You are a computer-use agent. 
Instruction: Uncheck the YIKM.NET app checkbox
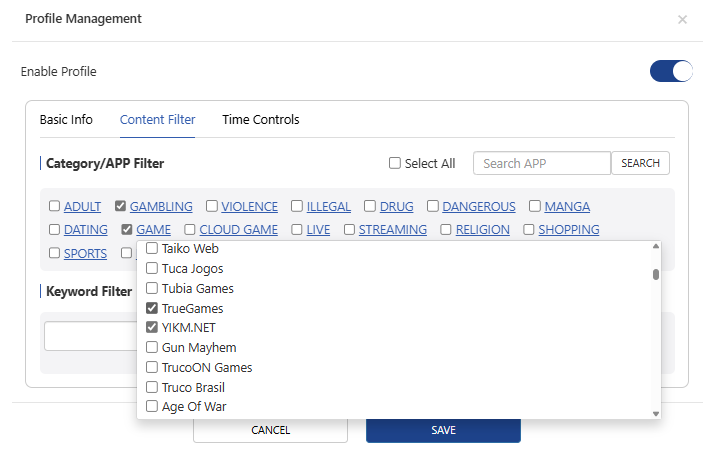tap(152, 328)
